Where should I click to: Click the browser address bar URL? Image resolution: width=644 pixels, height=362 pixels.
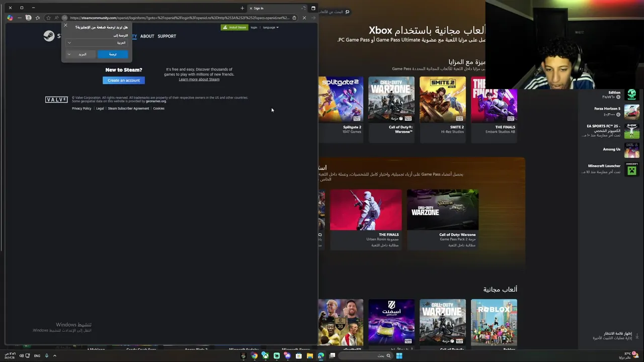click(x=180, y=18)
